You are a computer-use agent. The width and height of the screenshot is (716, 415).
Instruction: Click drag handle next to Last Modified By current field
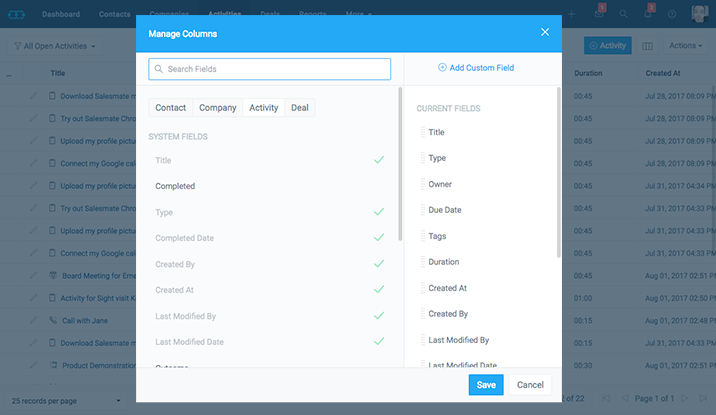point(423,340)
